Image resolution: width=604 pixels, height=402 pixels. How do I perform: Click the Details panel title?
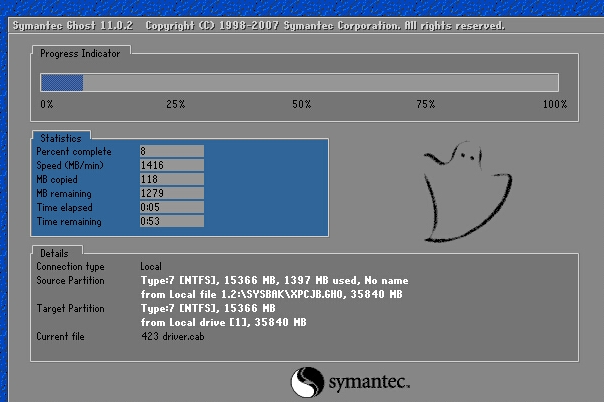pos(54,253)
